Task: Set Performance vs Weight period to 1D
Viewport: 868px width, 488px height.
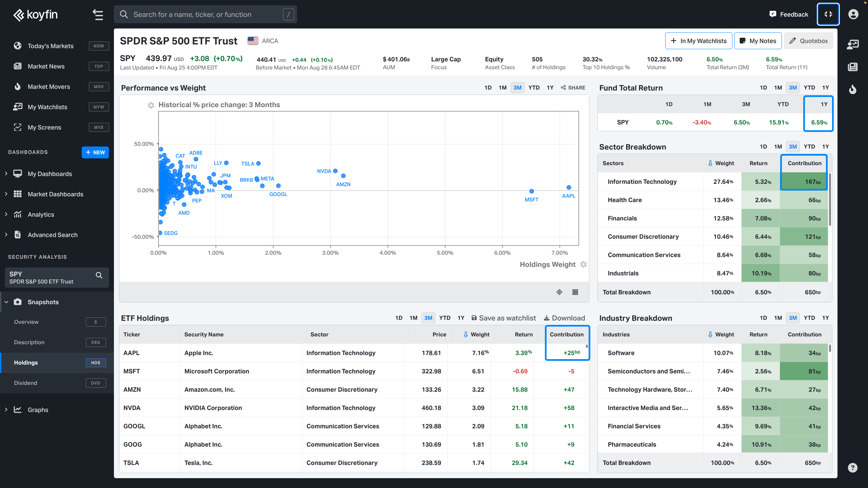Action: [x=488, y=87]
